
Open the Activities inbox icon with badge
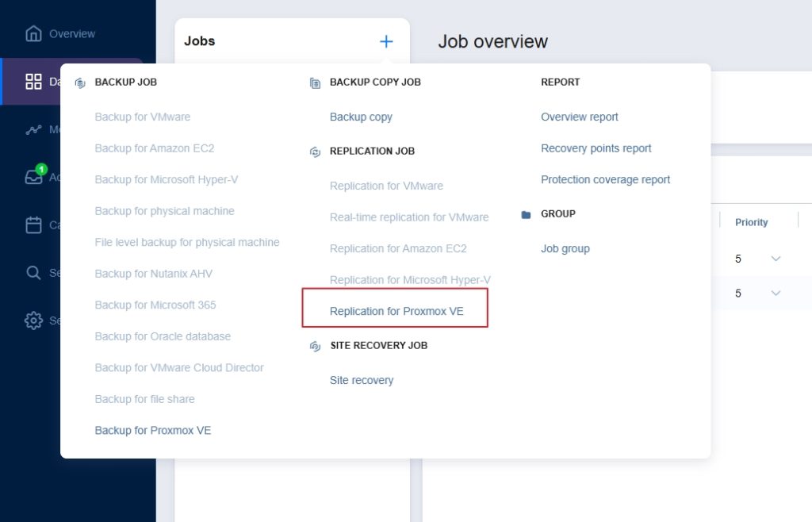pos(33,177)
